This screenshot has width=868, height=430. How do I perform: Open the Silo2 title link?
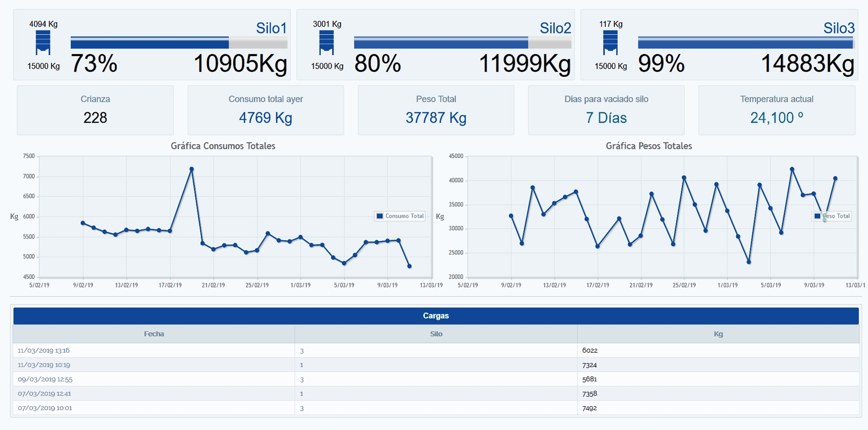pyautogui.click(x=555, y=28)
